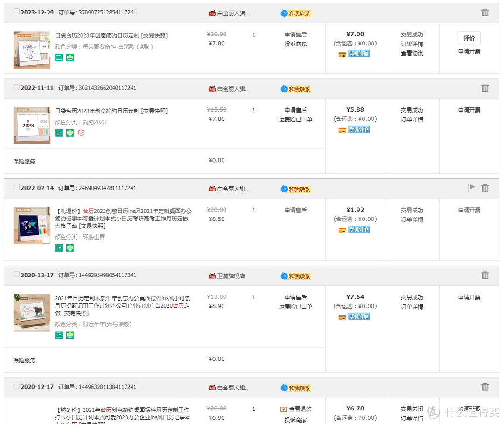The width and height of the screenshot is (504, 424).
Task: Click 订单详情 on the ¥5.88 order
Action: coord(412,120)
